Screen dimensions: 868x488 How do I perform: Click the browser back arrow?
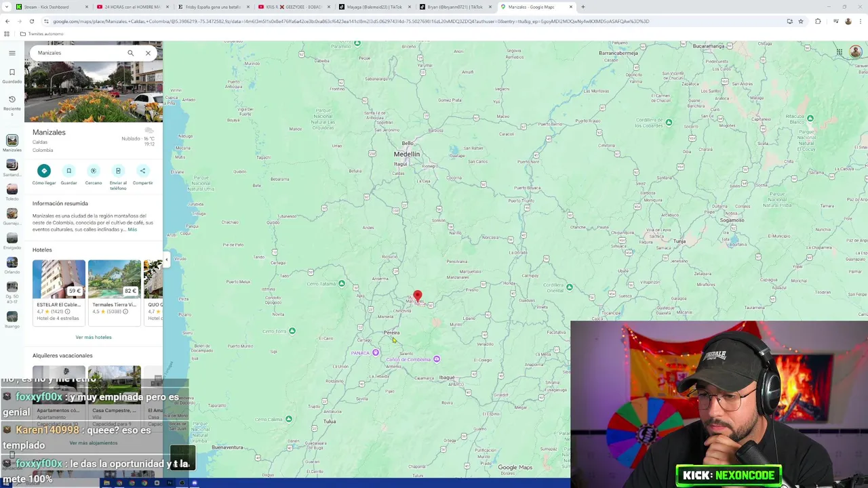coord(7,21)
